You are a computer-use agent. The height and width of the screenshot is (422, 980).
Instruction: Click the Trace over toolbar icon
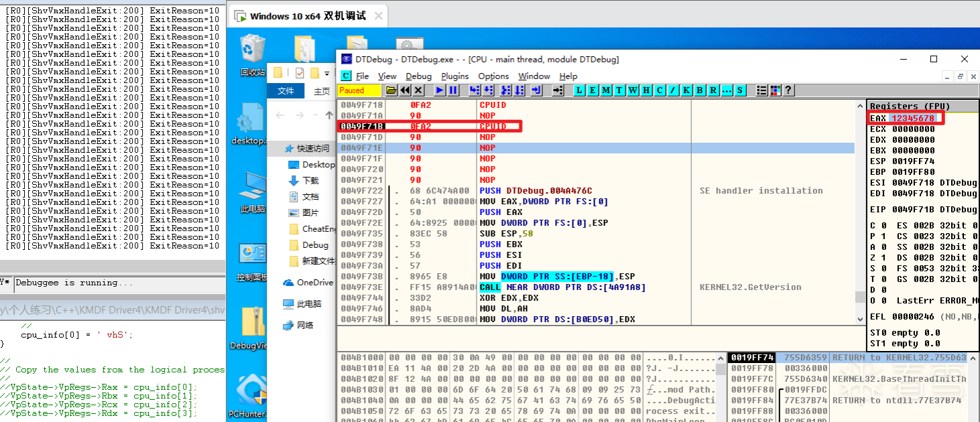pyautogui.click(x=519, y=90)
